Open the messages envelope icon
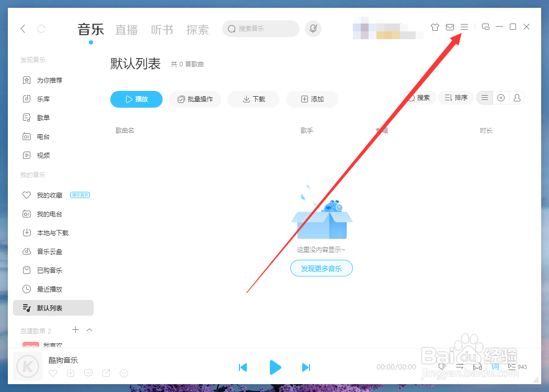 pyautogui.click(x=450, y=27)
